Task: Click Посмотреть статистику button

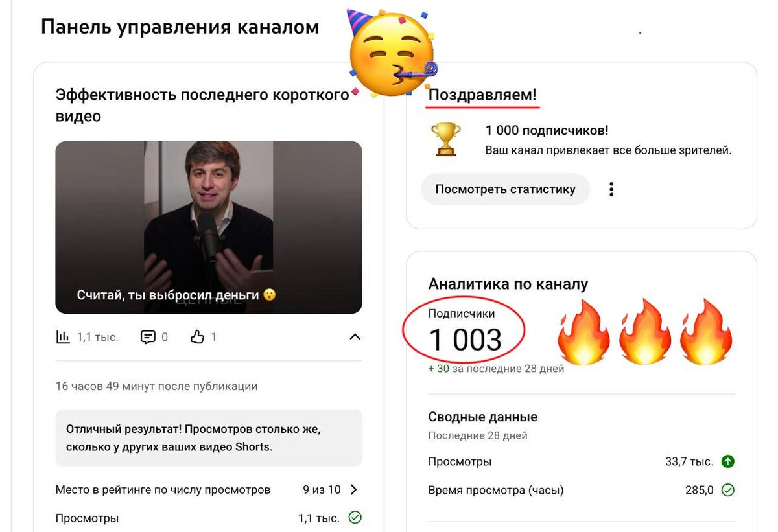Action: coord(506,189)
